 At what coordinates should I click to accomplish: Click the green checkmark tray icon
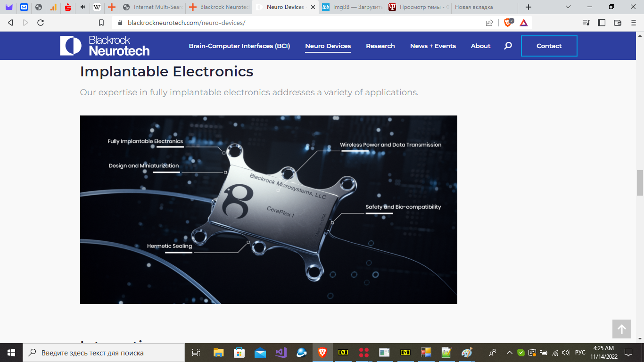tap(521, 353)
